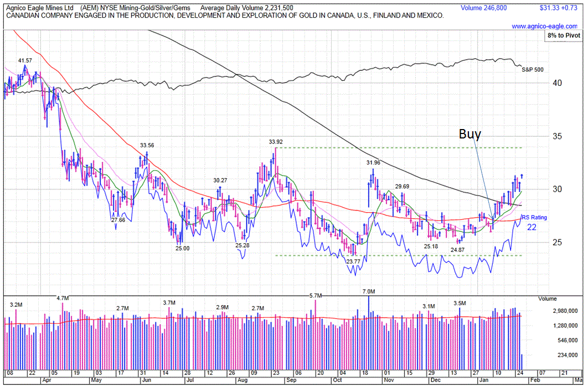
Task: Select the "3.5M" volume spike label
Action: 460,303
